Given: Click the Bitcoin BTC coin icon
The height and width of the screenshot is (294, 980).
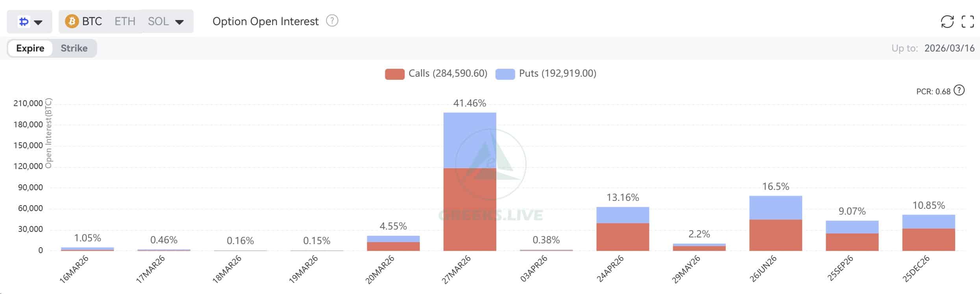Looking at the screenshot, I should pyautogui.click(x=72, y=21).
